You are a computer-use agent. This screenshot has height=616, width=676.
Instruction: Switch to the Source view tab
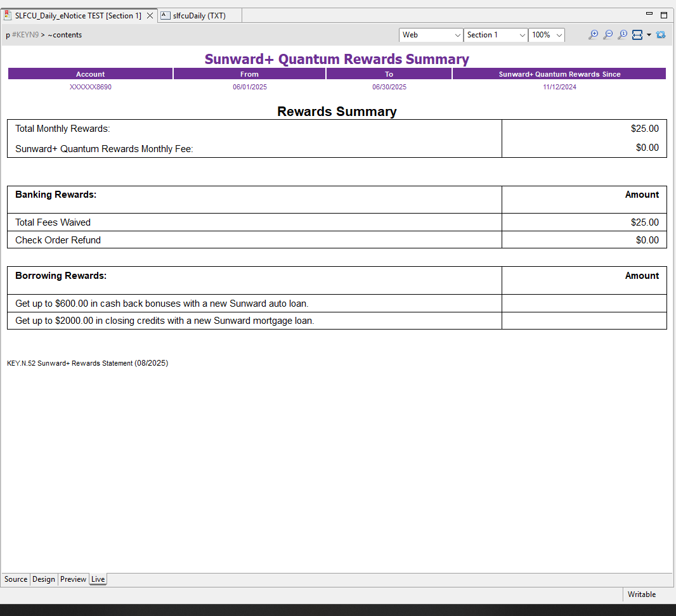(16, 579)
